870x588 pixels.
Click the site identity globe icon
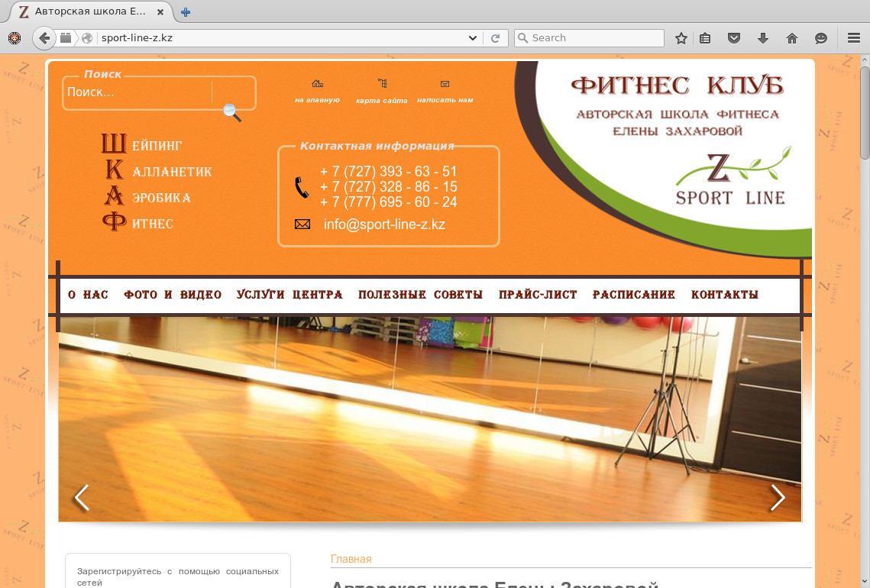[87, 37]
